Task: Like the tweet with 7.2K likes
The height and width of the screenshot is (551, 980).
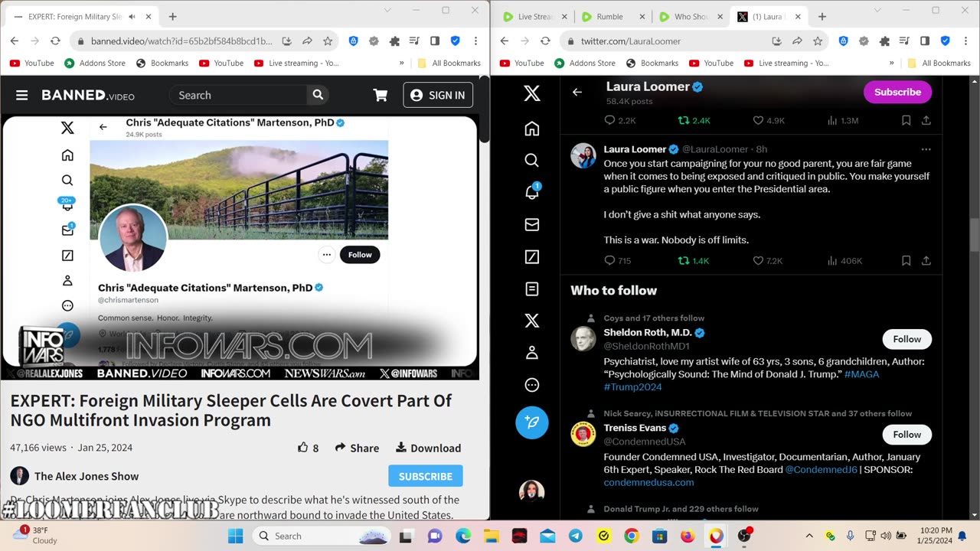Action: click(758, 260)
